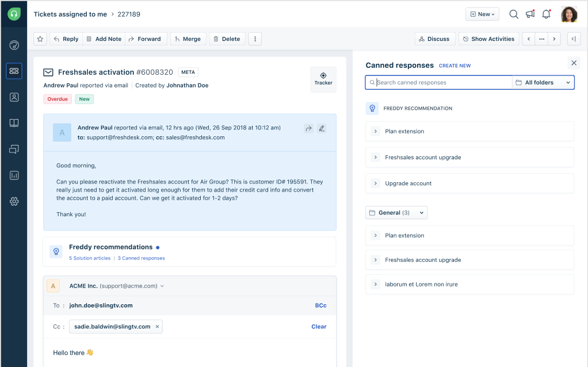Image resolution: width=588 pixels, height=367 pixels.
Task: Click the New status tag
Action: (85, 99)
